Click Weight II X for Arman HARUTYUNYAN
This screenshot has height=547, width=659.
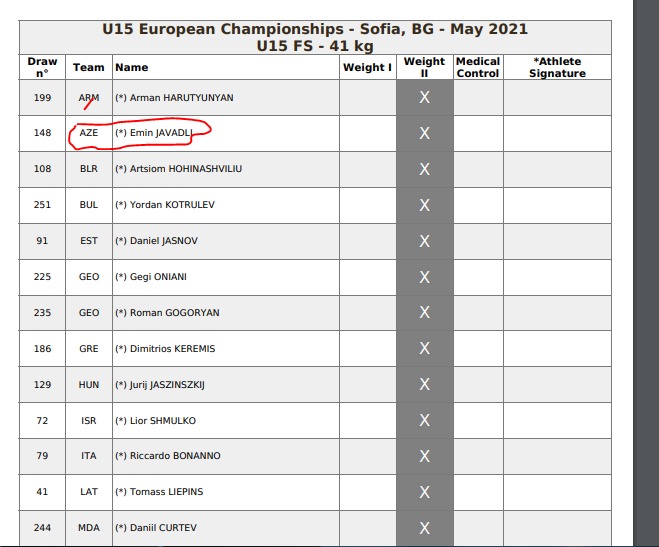424,97
